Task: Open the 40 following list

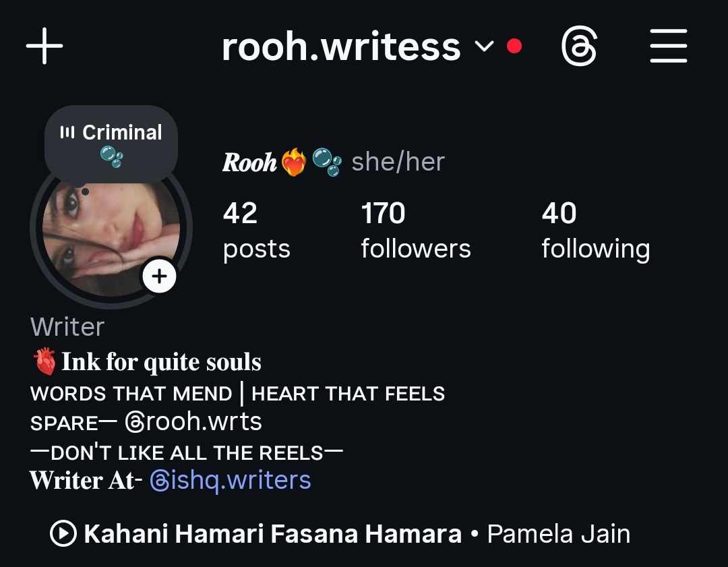Action: (596, 231)
